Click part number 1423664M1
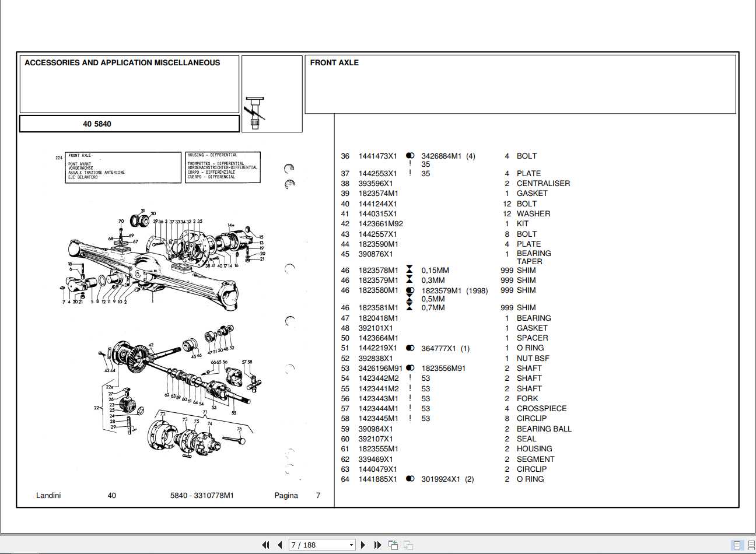Image resolution: width=756 pixels, height=554 pixels. click(378, 338)
